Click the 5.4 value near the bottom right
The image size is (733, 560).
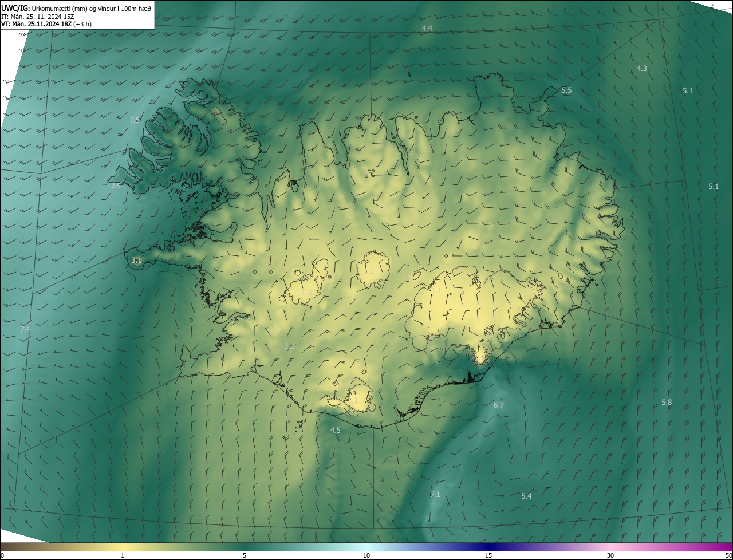pos(526,496)
